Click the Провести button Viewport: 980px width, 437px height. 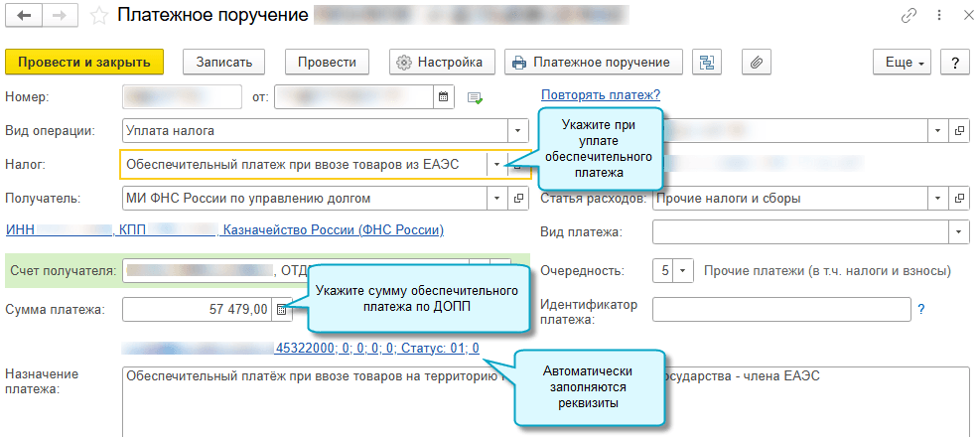click(327, 62)
